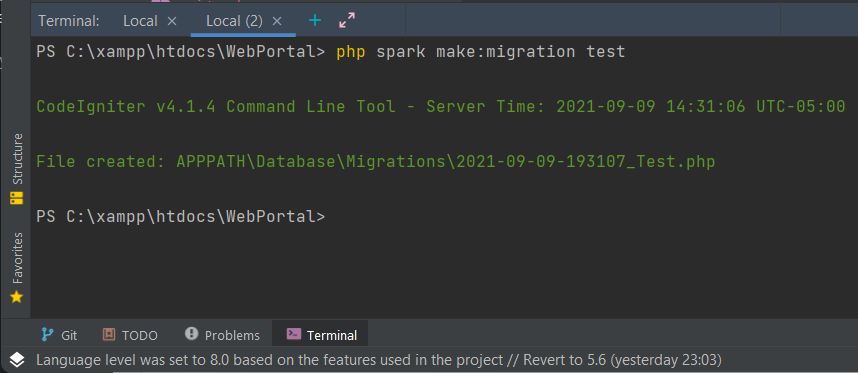Image resolution: width=858 pixels, height=373 pixels.
Task: Click the Problems warning icon
Action: [192, 333]
